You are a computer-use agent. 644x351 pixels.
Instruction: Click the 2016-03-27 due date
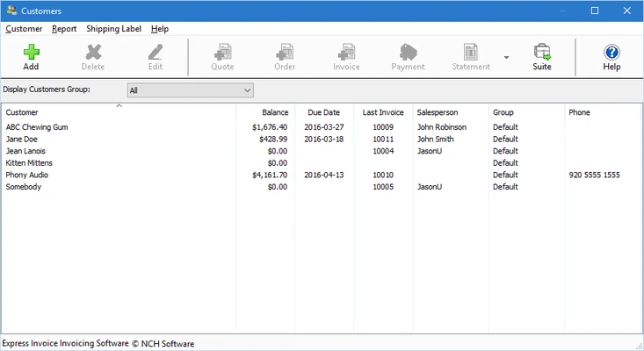[x=324, y=127]
